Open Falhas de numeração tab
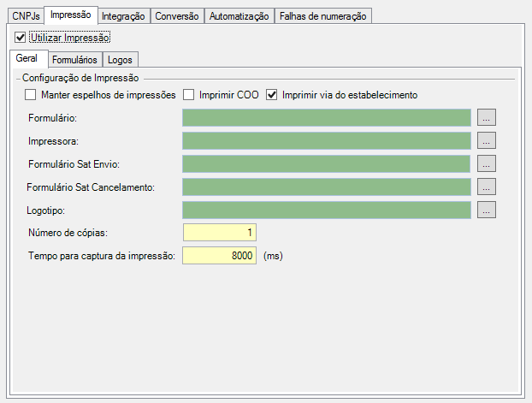Viewport: 532px width, 403px height. [x=323, y=16]
